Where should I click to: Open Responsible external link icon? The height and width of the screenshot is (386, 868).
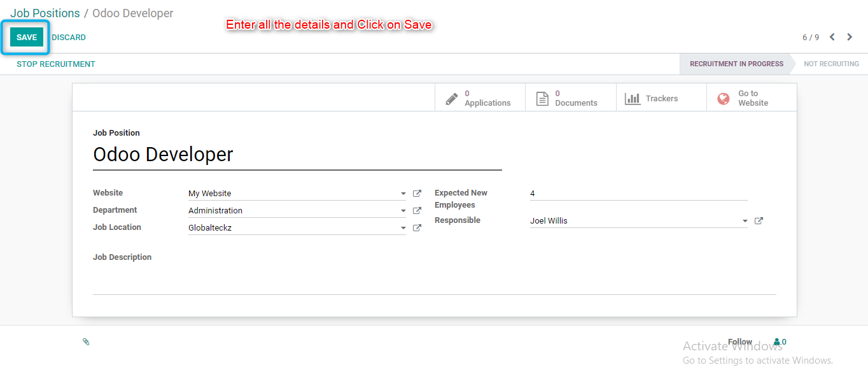pyautogui.click(x=759, y=221)
